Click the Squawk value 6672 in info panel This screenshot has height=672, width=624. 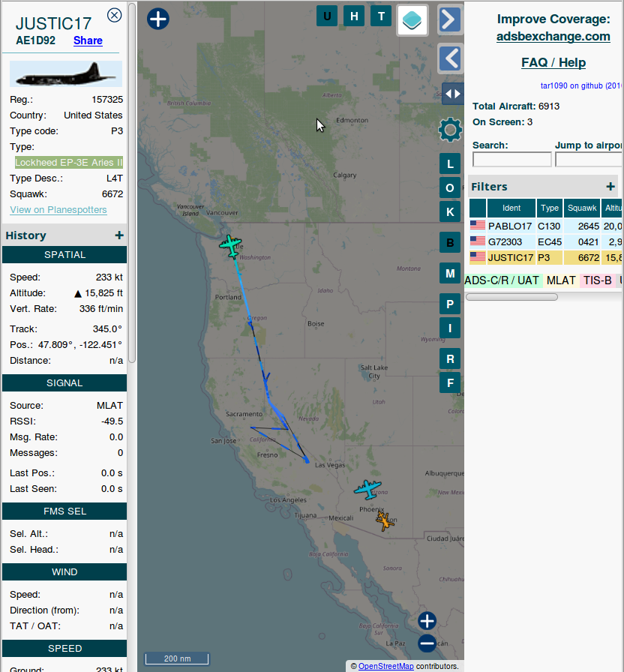tap(112, 194)
